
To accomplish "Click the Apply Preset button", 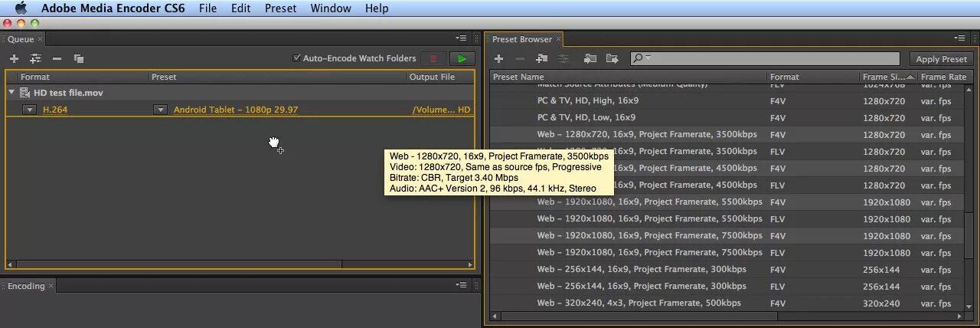I will coord(942,59).
